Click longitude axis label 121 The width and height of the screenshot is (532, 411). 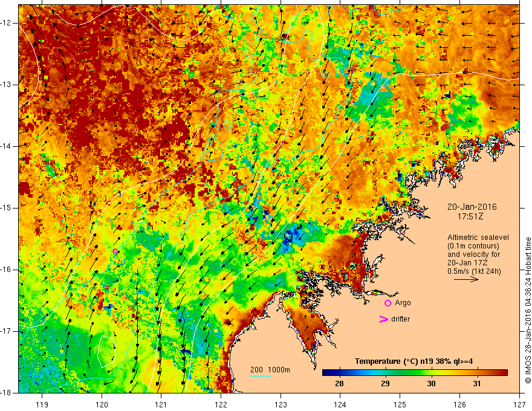[x=161, y=404]
